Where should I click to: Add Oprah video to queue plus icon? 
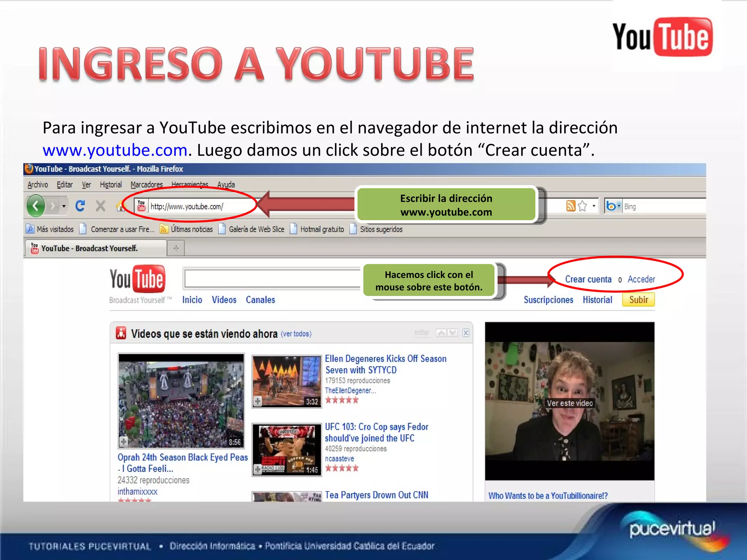(x=124, y=442)
